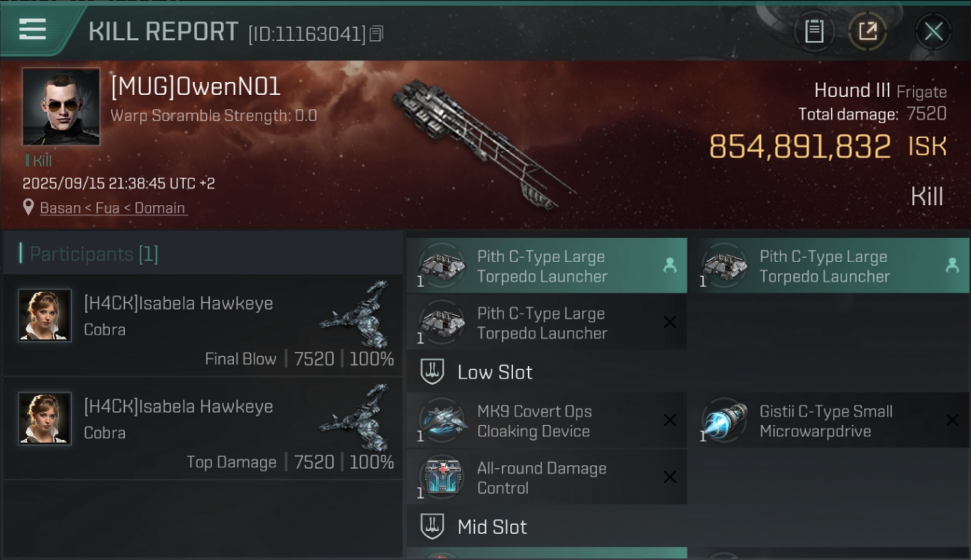Click the X marker beside MK9 Cloaking Device
Image resolution: width=971 pixels, height=560 pixels.
670,420
